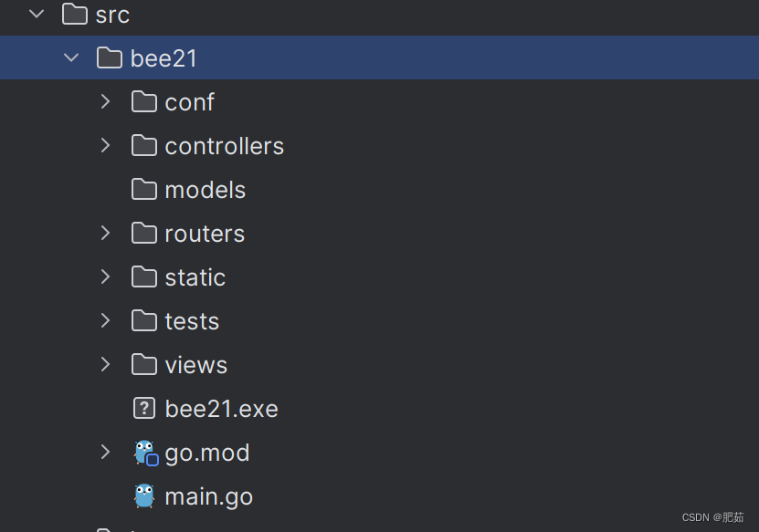This screenshot has height=532, width=759.
Task: Click the static folder icon
Action: click(x=144, y=276)
